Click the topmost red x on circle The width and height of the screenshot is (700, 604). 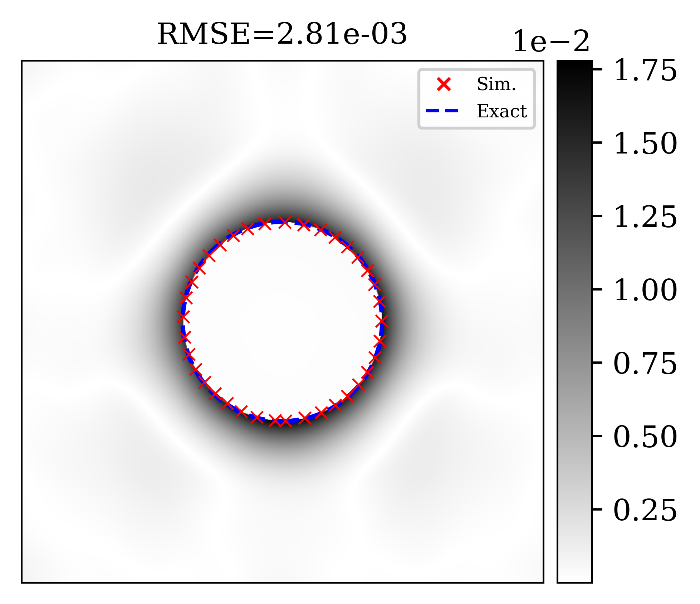[285, 222]
